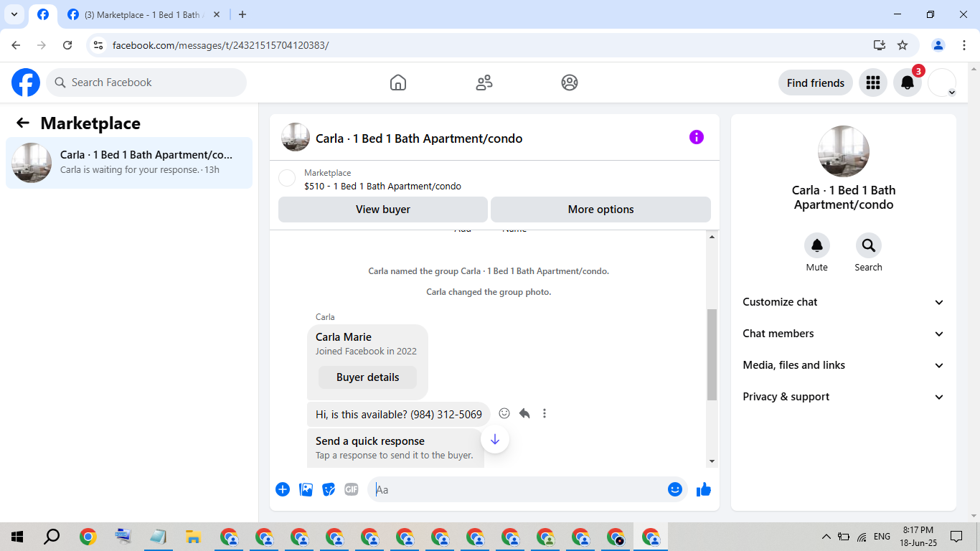Close the Marketplace browser tab
980x551 pixels.
point(217,14)
